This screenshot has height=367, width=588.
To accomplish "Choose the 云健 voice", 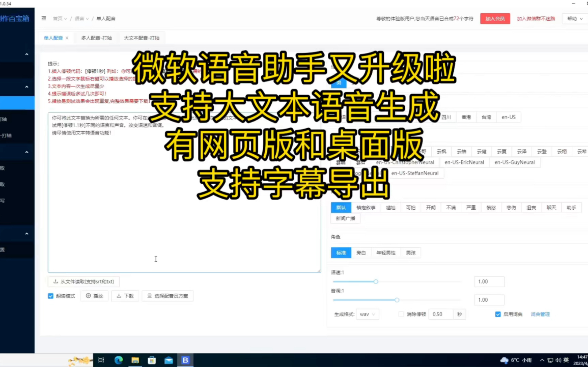I will click(482, 151).
